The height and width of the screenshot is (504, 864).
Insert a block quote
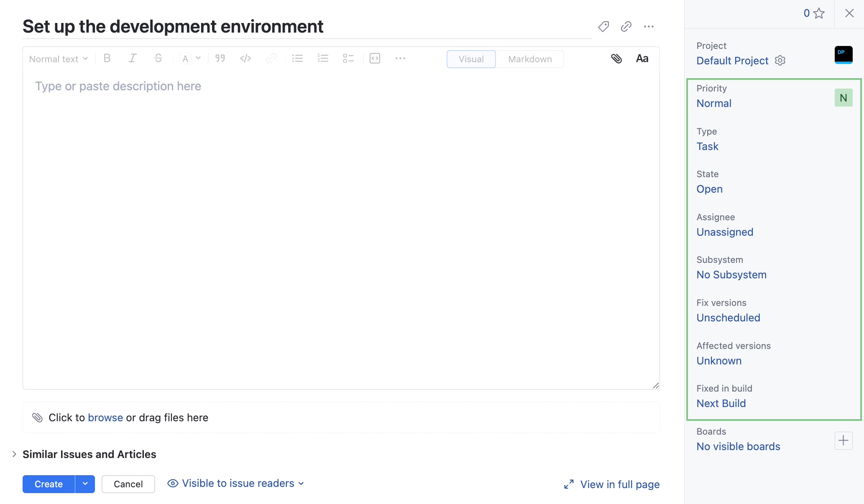tap(220, 59)
